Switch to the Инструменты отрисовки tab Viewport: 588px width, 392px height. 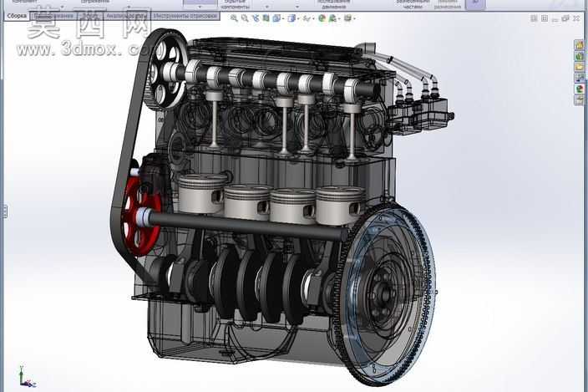(185, 16)
